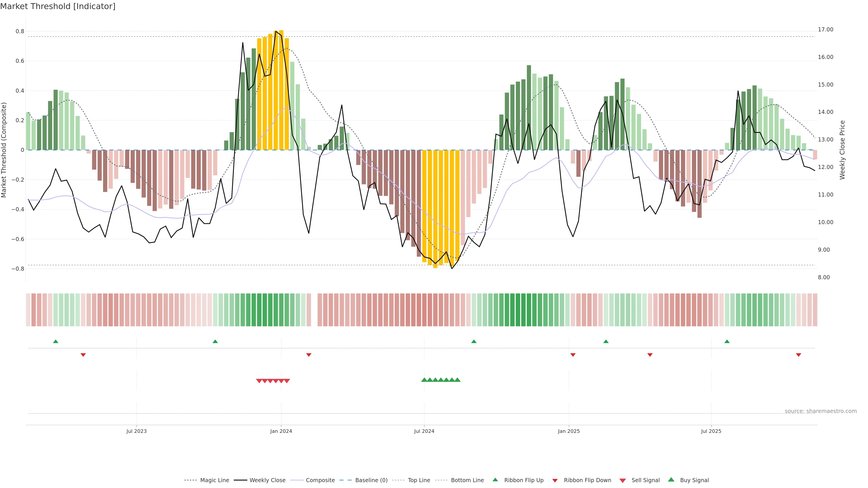
Task: Click the first red sell signal triangle
Action: (x=259, y=381)
